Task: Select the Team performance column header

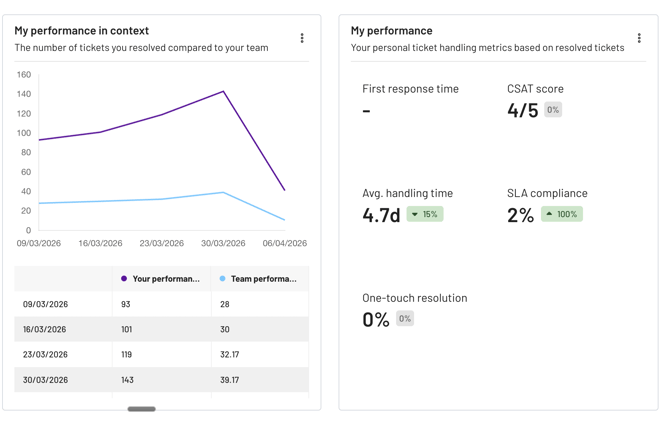Action: click(x=260, y=279)
